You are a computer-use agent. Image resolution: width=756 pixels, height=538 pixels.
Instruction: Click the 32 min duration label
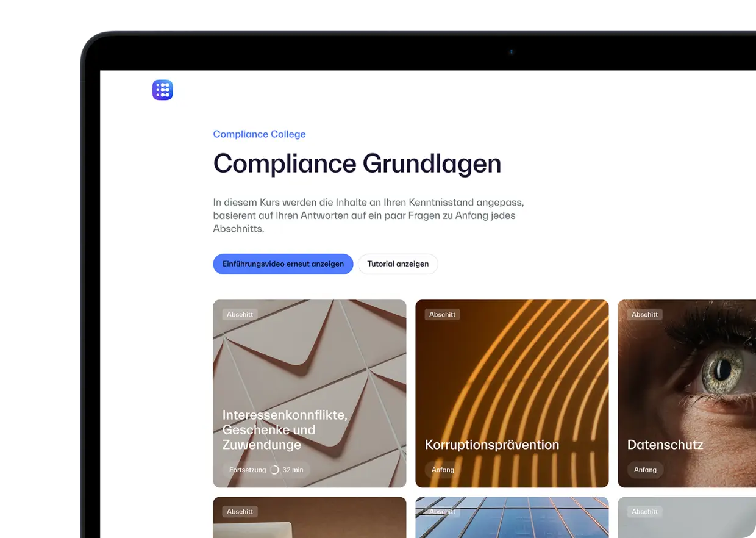[292, 469]
